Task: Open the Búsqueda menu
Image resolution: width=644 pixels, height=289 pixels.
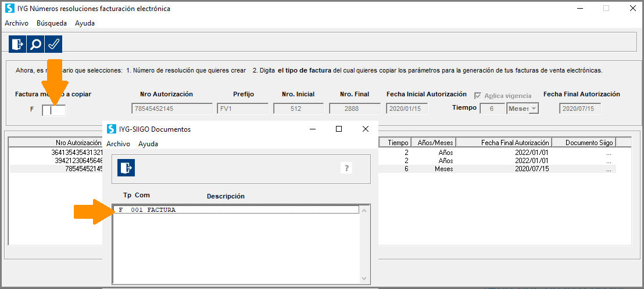Action: point(51,23)
